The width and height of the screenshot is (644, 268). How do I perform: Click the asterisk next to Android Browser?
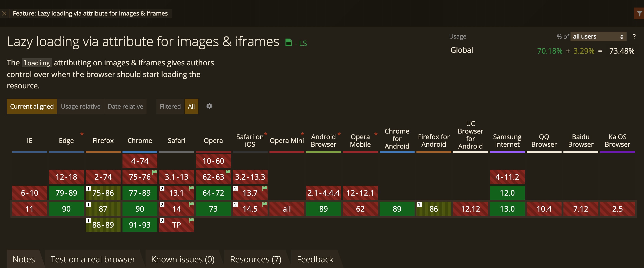click(339, 134)
